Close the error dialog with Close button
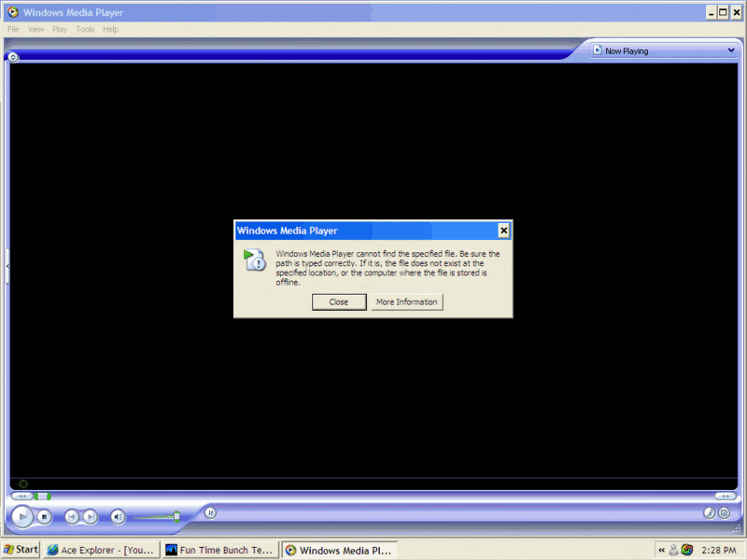747x560 pixels. point(338,301)
